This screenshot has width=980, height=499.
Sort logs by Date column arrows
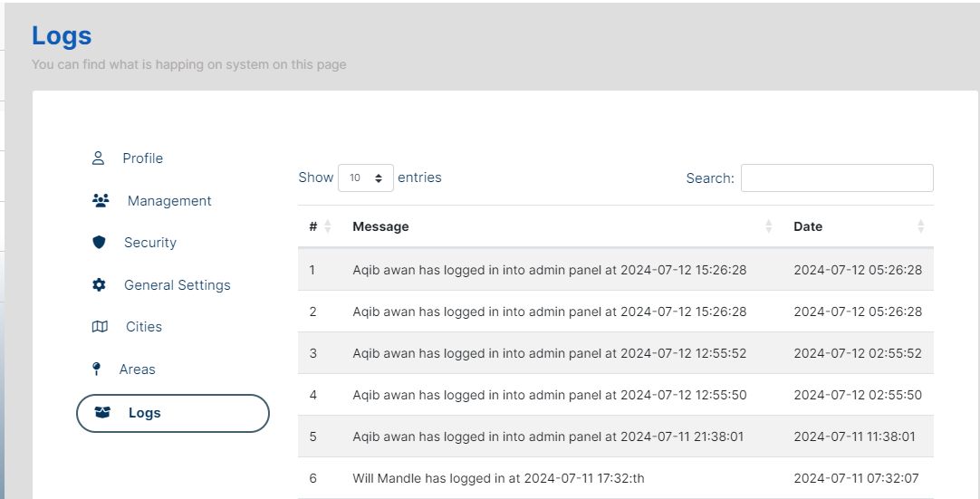(921, 226)
